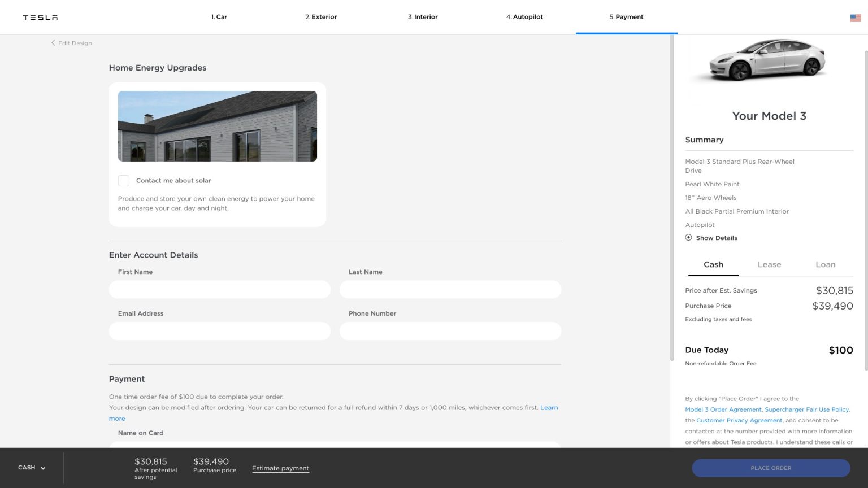This screenshot has width=868, height=488.
Task: Open the CASH payment type dropdown
Action: [32, 468]
